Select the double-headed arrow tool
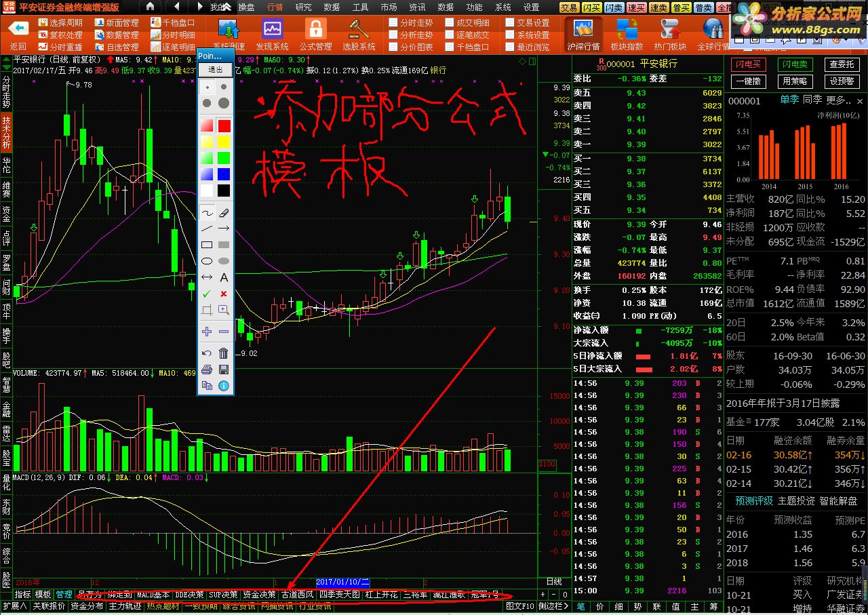This screenshot has width=868, height=615. click(208, 277)
